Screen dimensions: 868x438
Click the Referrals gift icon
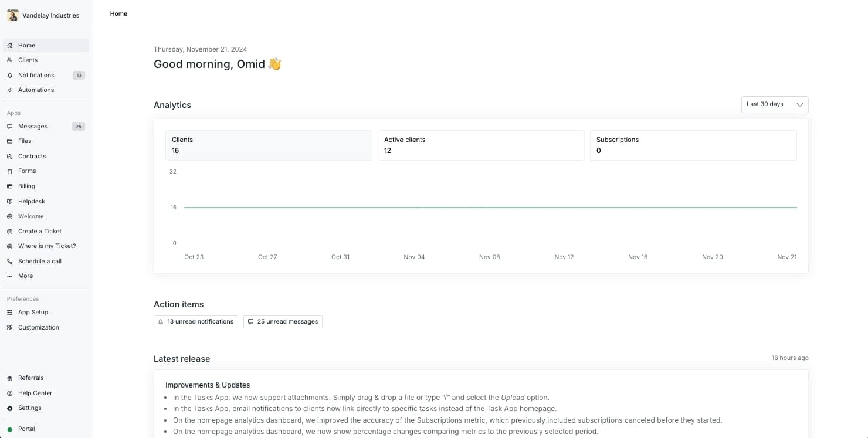click(x=9, y=378)
